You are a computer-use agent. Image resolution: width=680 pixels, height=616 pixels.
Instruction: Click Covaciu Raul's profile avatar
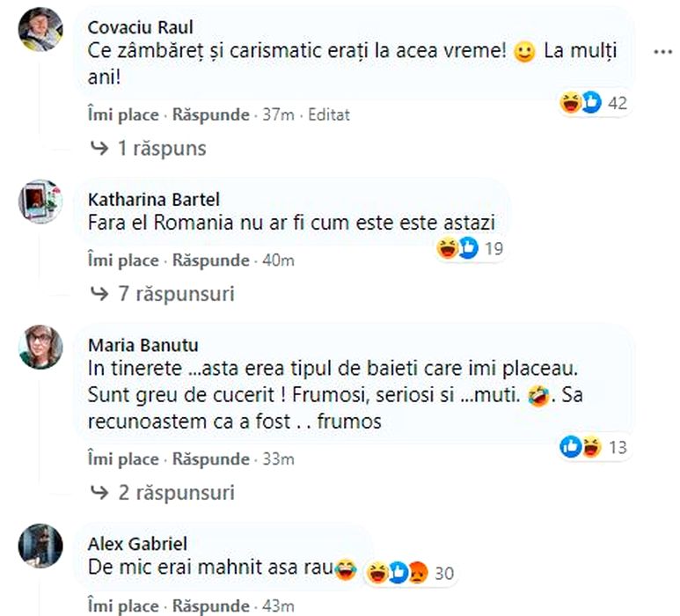click(40, 31)
